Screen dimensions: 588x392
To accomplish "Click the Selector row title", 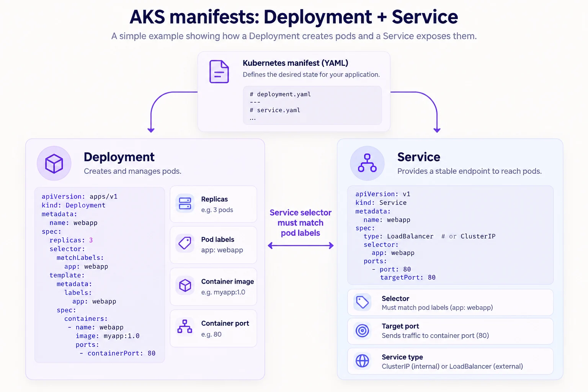I will tap(395, 299).
